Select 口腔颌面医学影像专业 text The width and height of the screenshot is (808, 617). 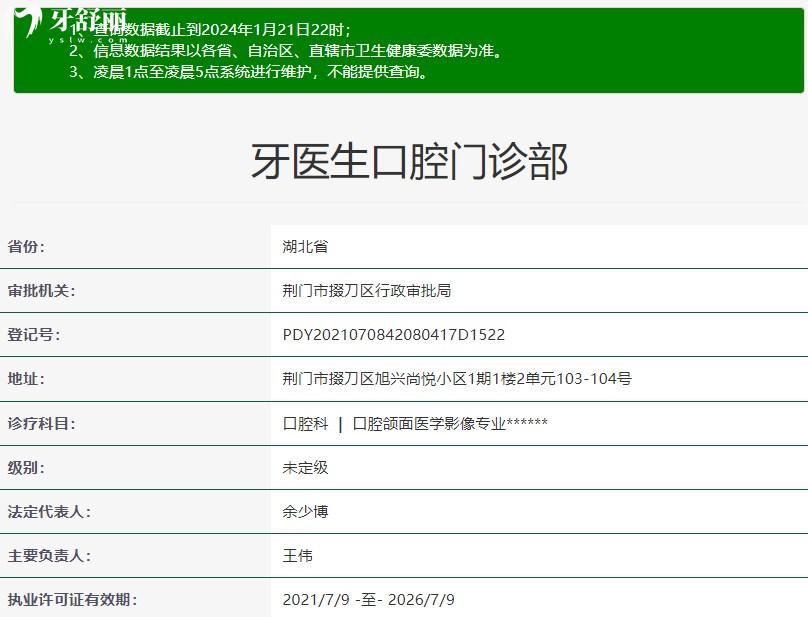point(429,424)
